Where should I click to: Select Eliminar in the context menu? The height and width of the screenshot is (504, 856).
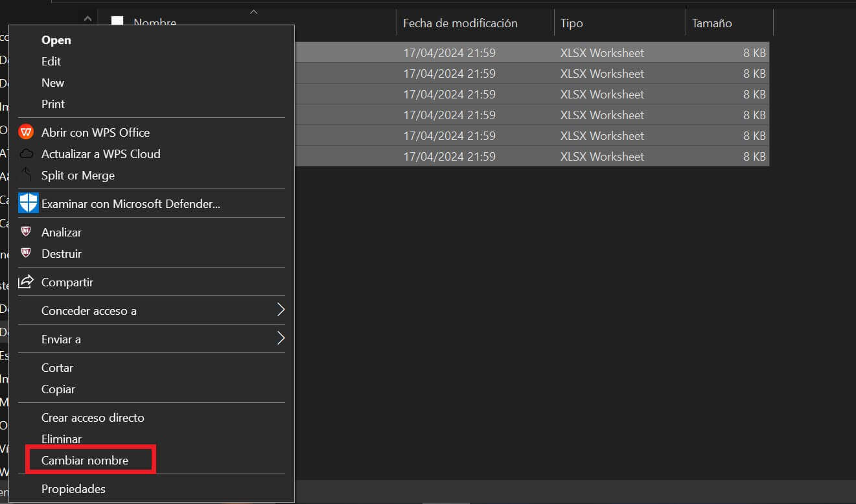[62, 439]
